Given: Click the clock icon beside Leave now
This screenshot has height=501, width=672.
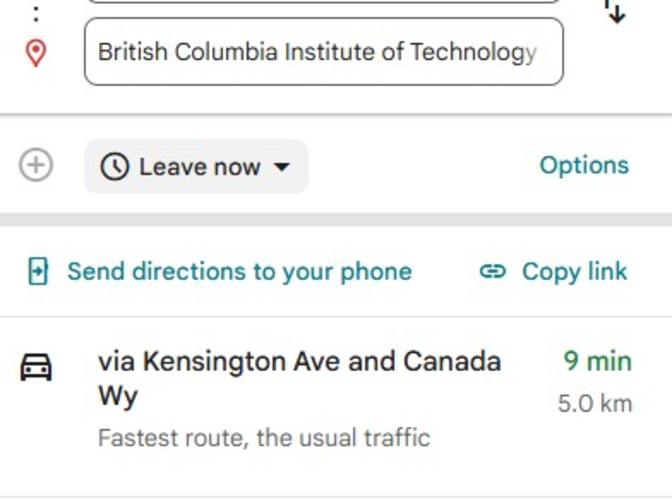Looking at the screenshot, I should (x=115, y=167).
